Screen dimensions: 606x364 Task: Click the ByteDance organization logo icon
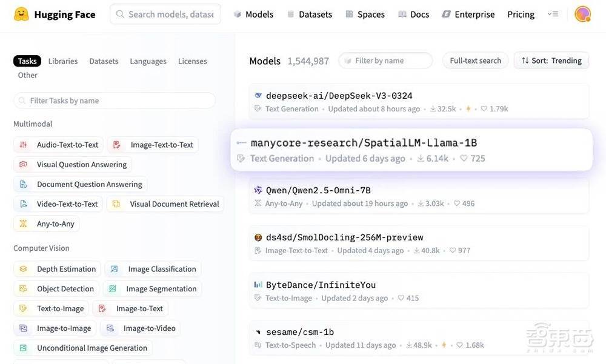point(258,285)
